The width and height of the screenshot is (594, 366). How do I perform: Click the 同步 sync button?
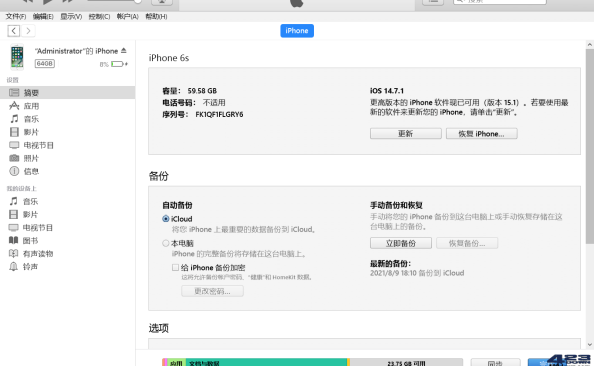pos(496,363)
